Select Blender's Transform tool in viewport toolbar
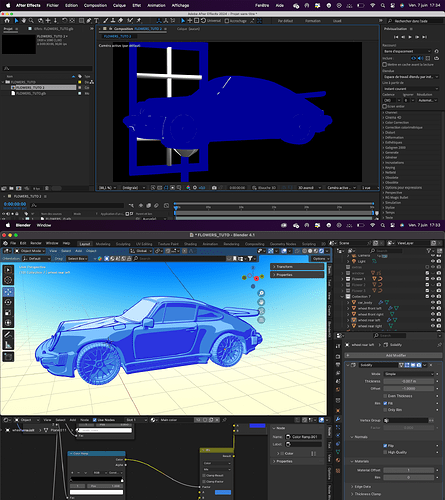 (x=8, y=323)
